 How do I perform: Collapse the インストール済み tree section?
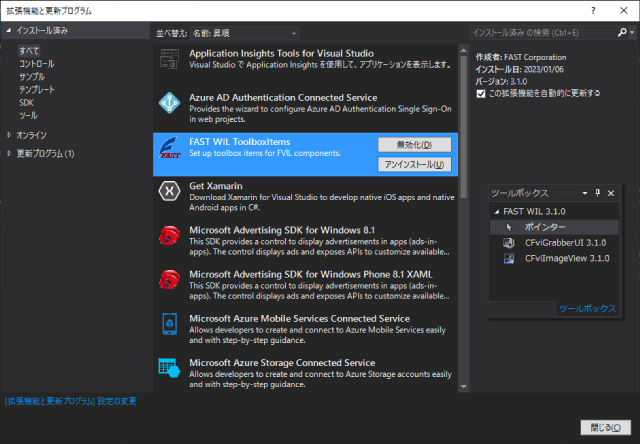tap(9, 30)
